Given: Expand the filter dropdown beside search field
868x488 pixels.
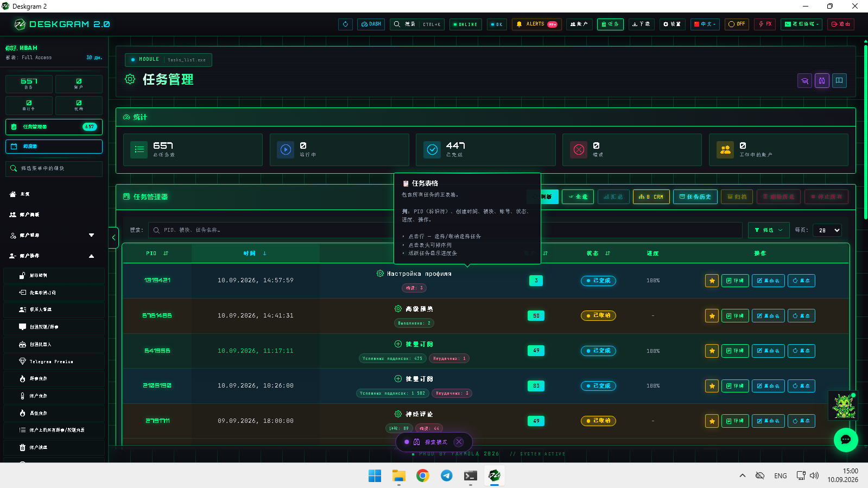Looking at the screenshot, I should click(x=769, y=230).
